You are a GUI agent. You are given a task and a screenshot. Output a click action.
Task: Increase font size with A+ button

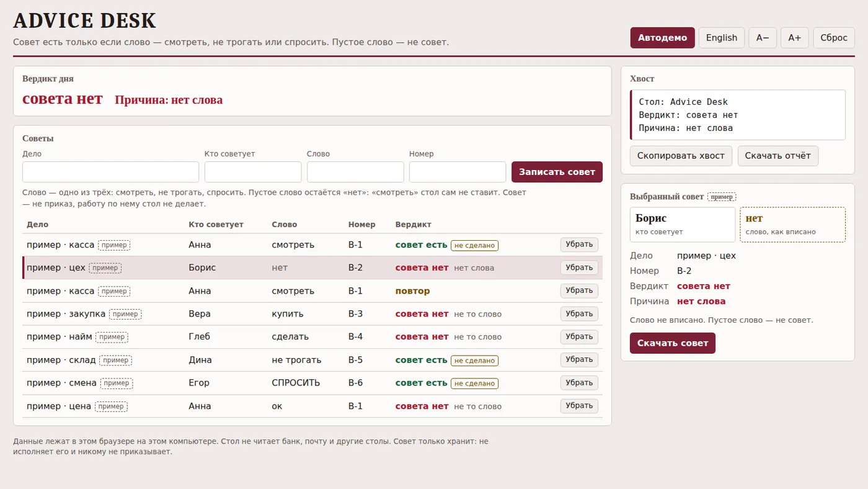[794, 37]
